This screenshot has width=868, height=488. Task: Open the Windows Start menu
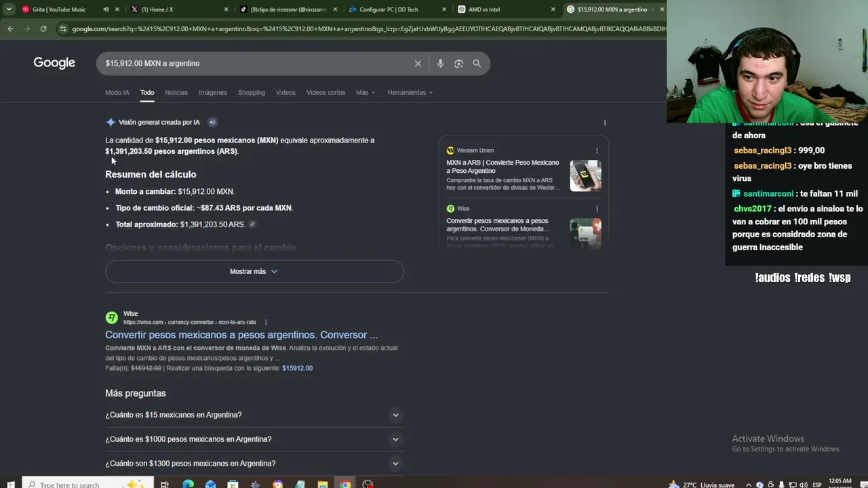[10, 484]
